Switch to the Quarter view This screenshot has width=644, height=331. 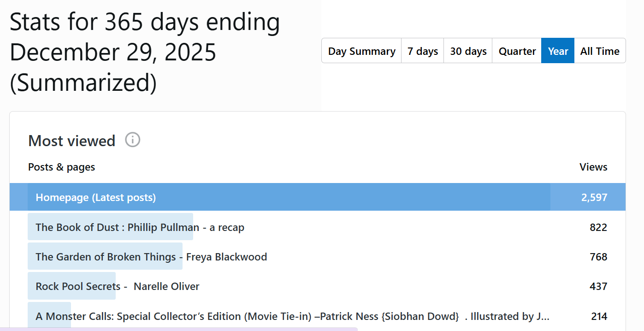coord(517,51)
